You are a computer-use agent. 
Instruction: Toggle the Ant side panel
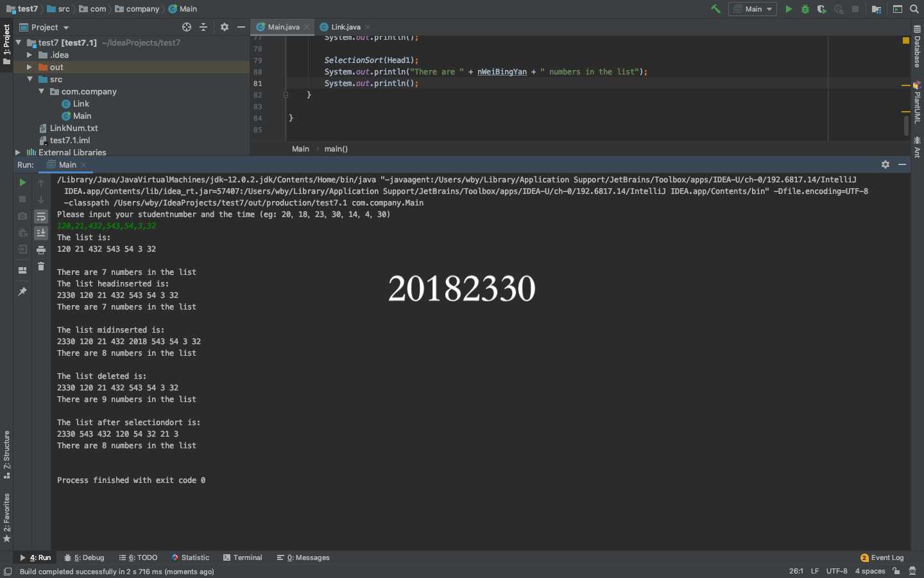(x=918, y=148)
